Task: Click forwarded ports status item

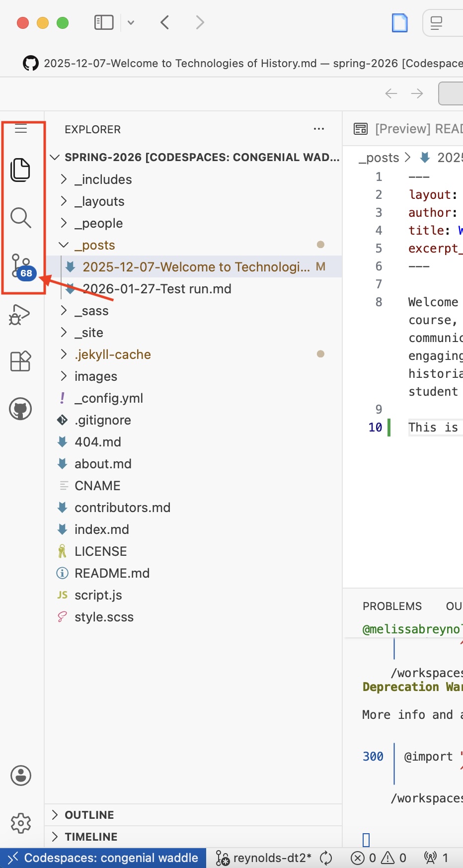Action: 436,858
